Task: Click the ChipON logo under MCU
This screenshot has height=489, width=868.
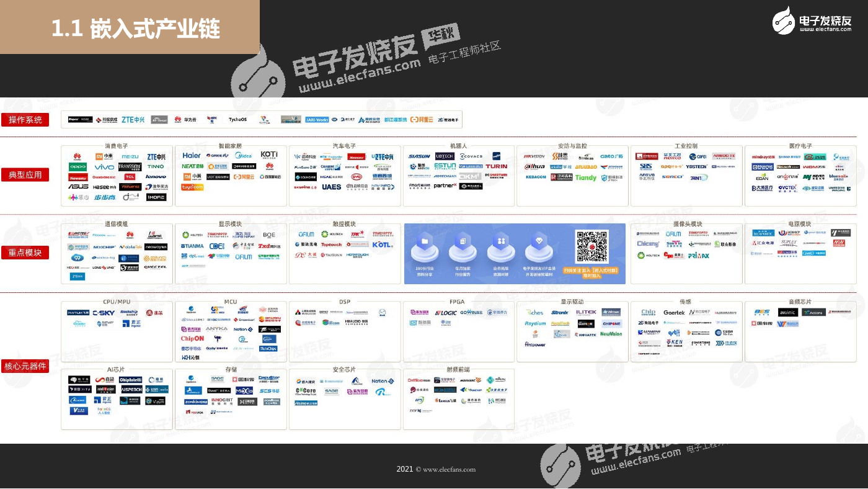Action: [192, 338]
